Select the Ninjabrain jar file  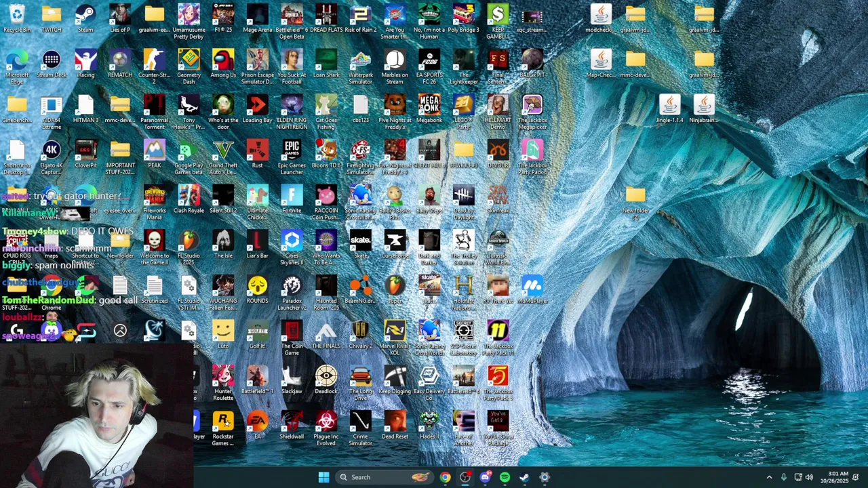coord(704,109)
